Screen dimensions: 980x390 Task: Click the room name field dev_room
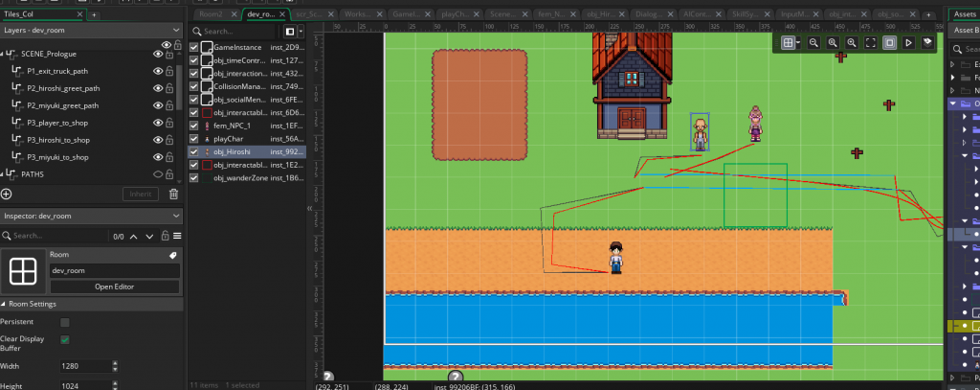[115, 271]
